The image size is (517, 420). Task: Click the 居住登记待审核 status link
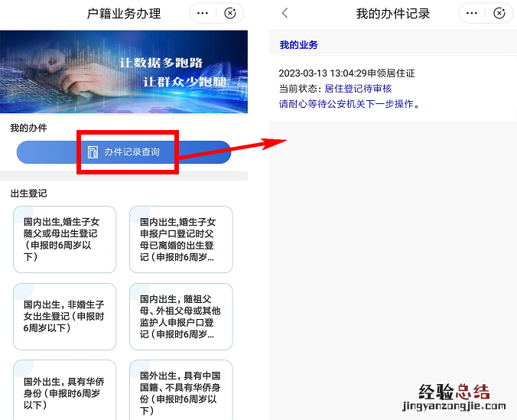pos(358,89)
